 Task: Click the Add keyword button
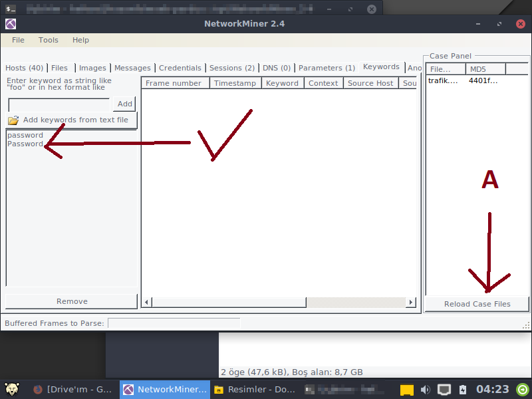point(124,104)
